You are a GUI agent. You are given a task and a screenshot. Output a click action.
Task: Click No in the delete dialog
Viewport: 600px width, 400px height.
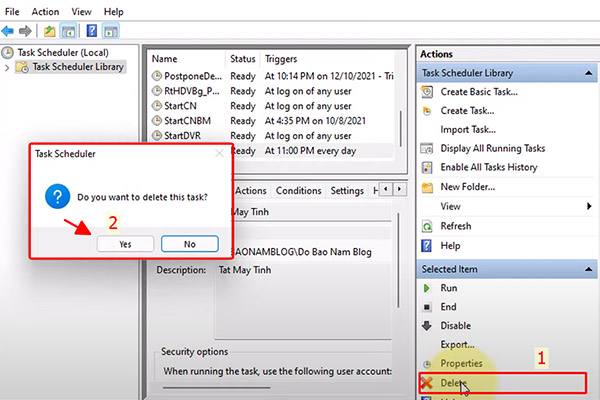(x=190, y=244)
